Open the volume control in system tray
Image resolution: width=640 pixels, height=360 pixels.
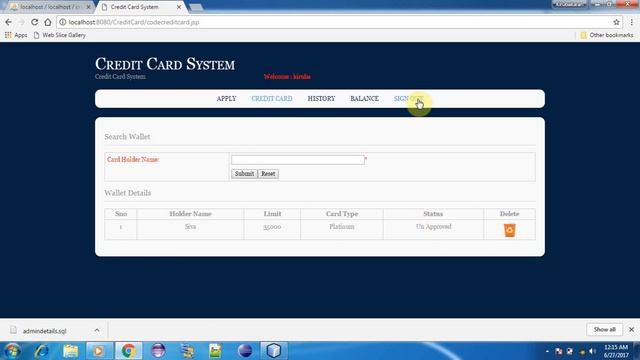(x=592, y=351)
